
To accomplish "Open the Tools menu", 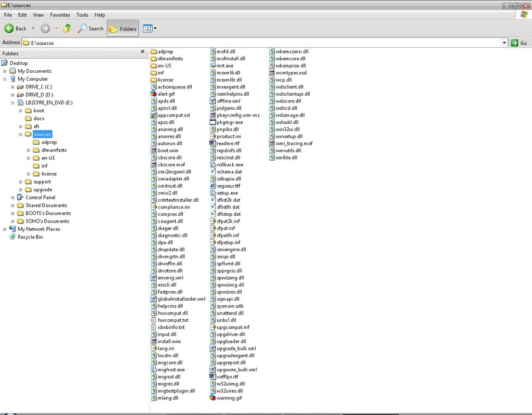I will (x=82, y=15).
